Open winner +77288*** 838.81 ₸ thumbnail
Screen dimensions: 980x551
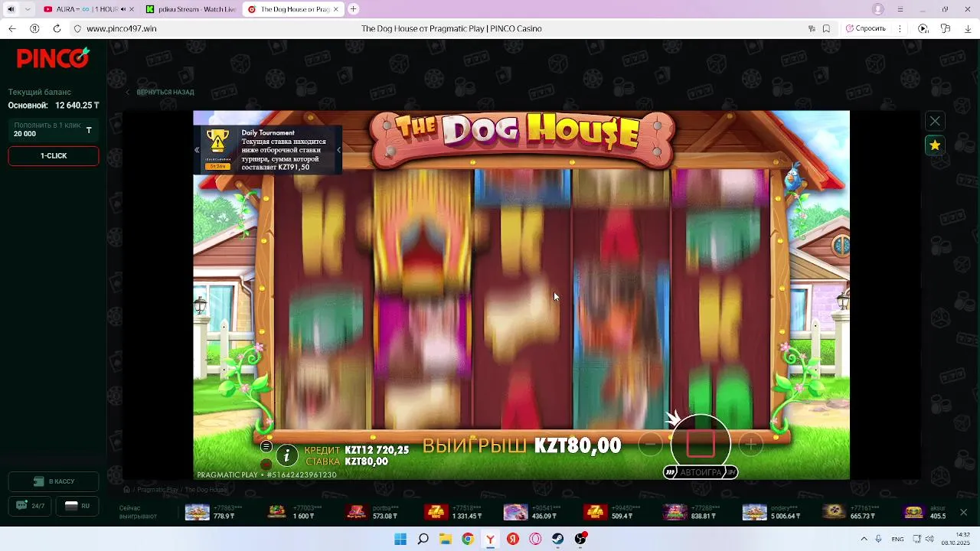(x=675, y=512)
